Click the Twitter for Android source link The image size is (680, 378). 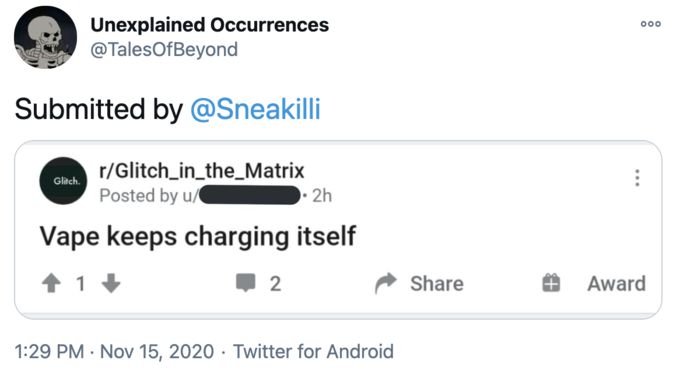coord(314,352)
